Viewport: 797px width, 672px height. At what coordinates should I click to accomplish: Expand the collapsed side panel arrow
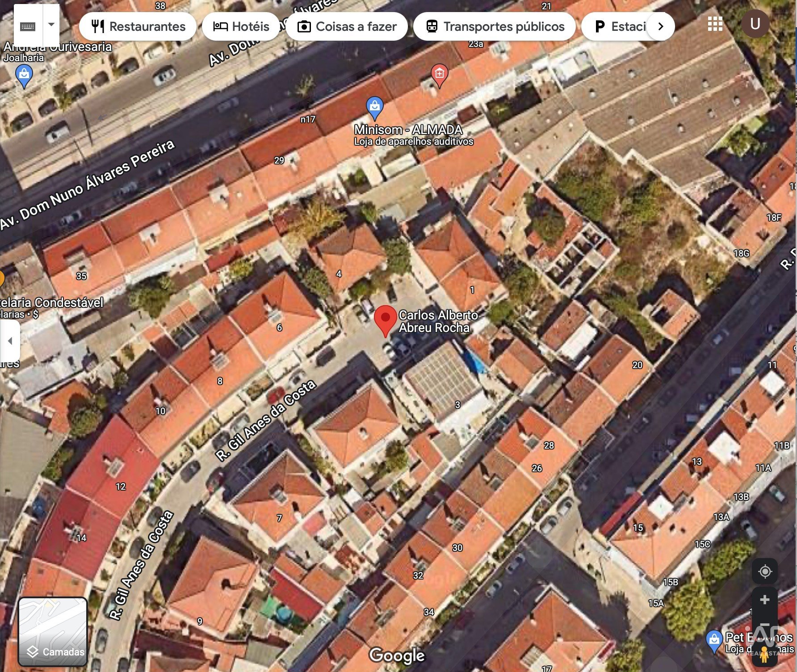[10, 341]
